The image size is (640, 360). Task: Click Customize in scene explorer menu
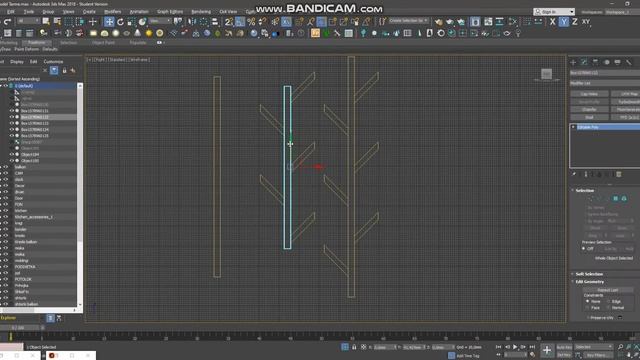[53, 62]
